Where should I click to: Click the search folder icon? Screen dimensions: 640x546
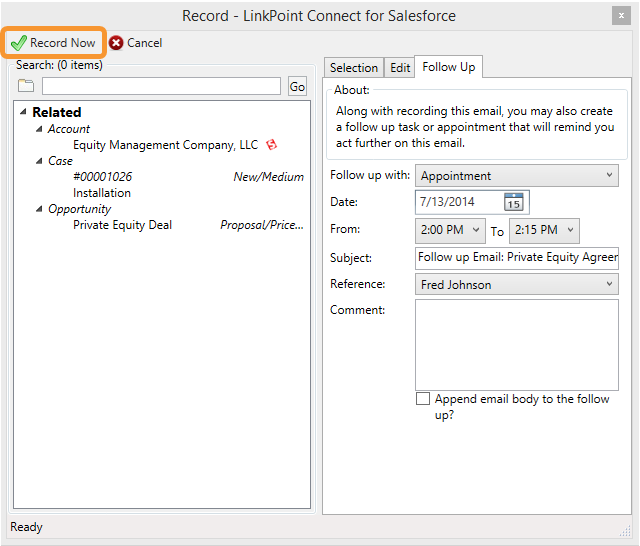tap(26, 86)
